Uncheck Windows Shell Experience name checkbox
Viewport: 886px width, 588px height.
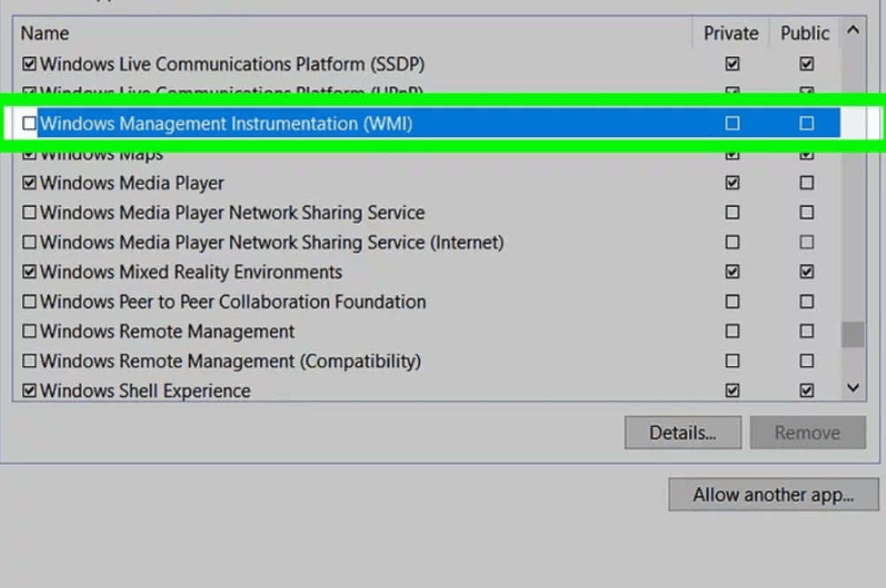pyautogui.click(x=29, y=390)
